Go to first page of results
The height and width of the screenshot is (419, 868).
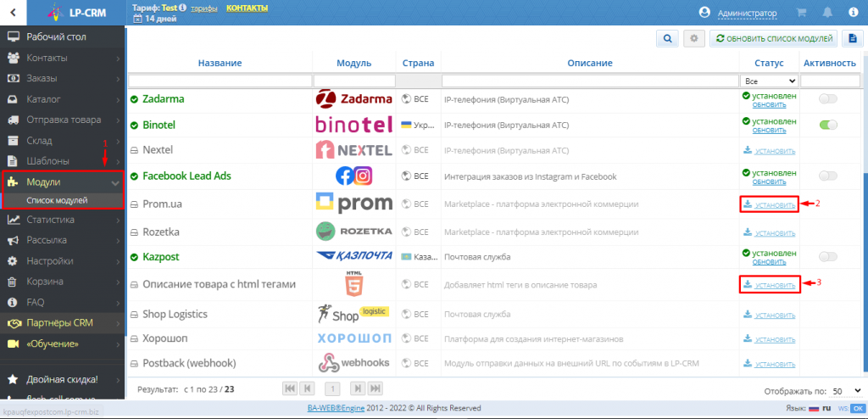coord(290,389)
